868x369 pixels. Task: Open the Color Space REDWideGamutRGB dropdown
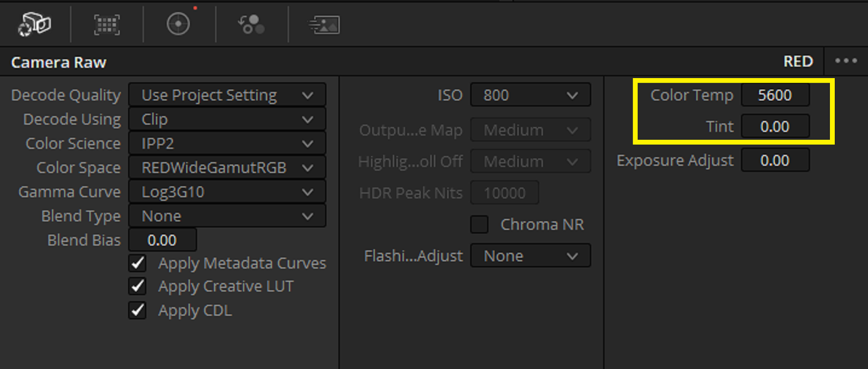click(227, 168)
